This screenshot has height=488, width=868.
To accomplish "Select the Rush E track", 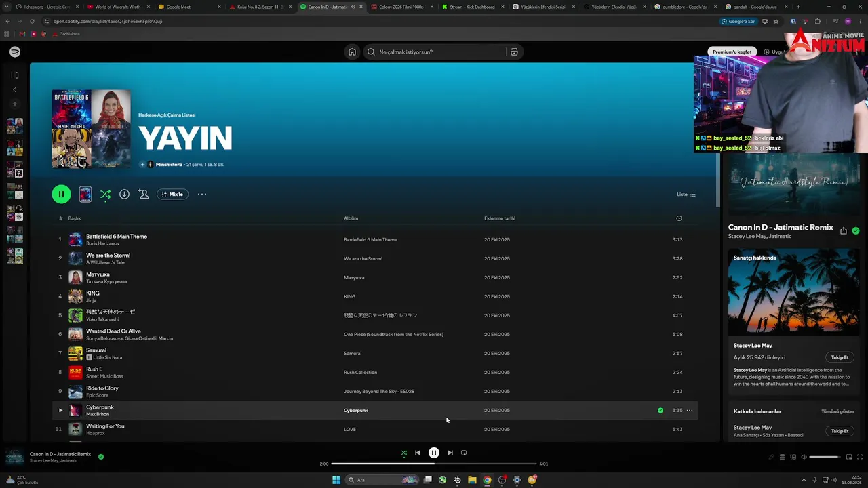I will pyautogui.click(x=94, y=369).
